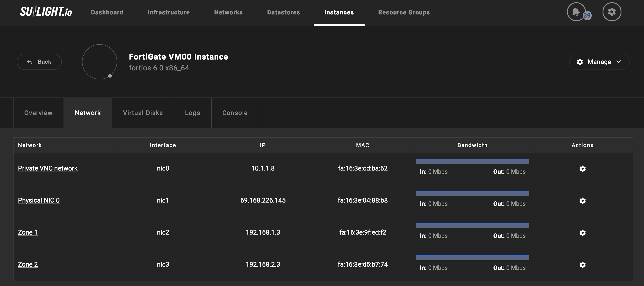The image size is (644, 286).
Task: Open the Datastores menu
Action: pos(283,12)
